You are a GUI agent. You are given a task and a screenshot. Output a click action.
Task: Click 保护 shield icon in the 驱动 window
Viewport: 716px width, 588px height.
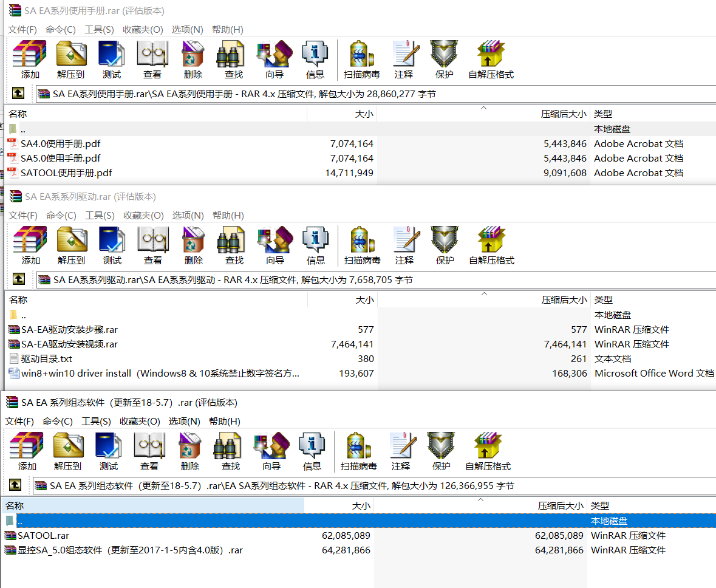click(445, 245)
